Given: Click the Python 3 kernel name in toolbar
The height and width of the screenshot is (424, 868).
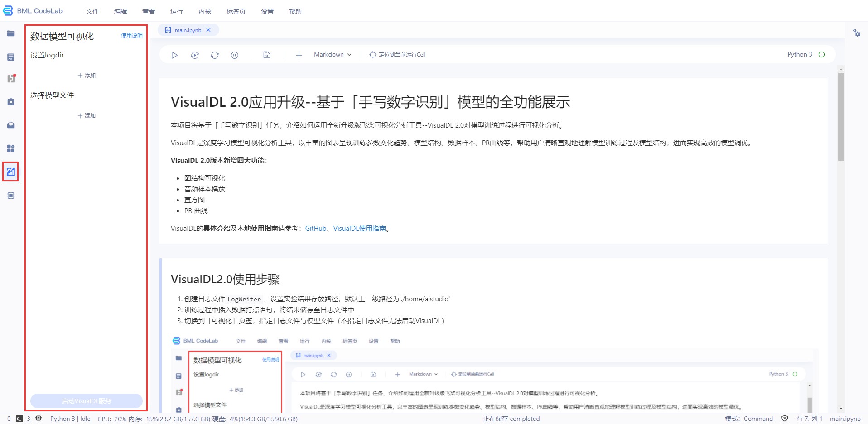Looking at the screenshot, I should tap(800, 55).
